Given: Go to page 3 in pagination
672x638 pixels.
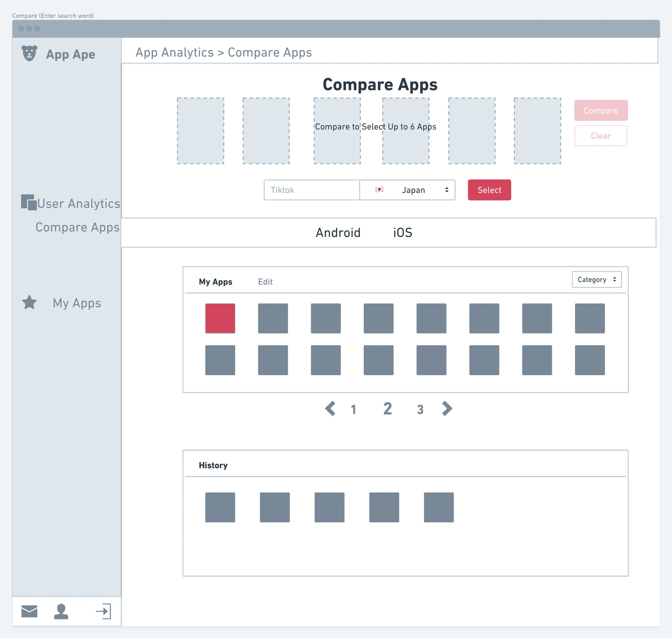Looking at the screenshot, I should 420,409.
